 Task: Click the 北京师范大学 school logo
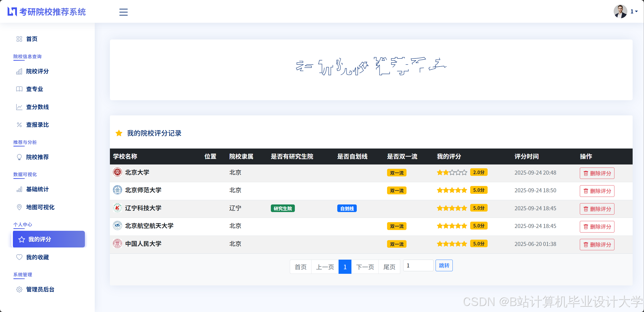click(117, 190)
